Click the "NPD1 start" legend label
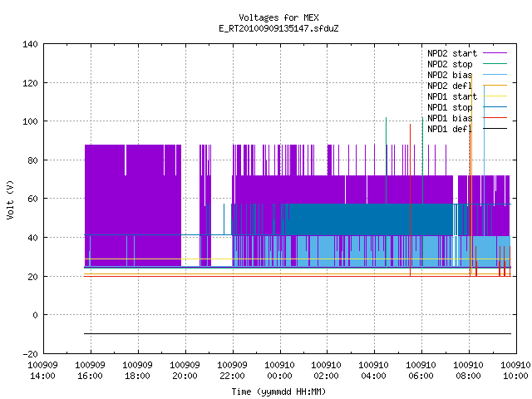The image size is (532, 399). [452, 96]
